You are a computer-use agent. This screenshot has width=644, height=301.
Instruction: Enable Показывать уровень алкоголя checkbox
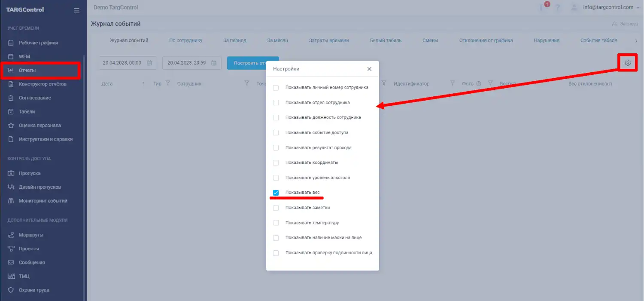click(x=276, y=178)
